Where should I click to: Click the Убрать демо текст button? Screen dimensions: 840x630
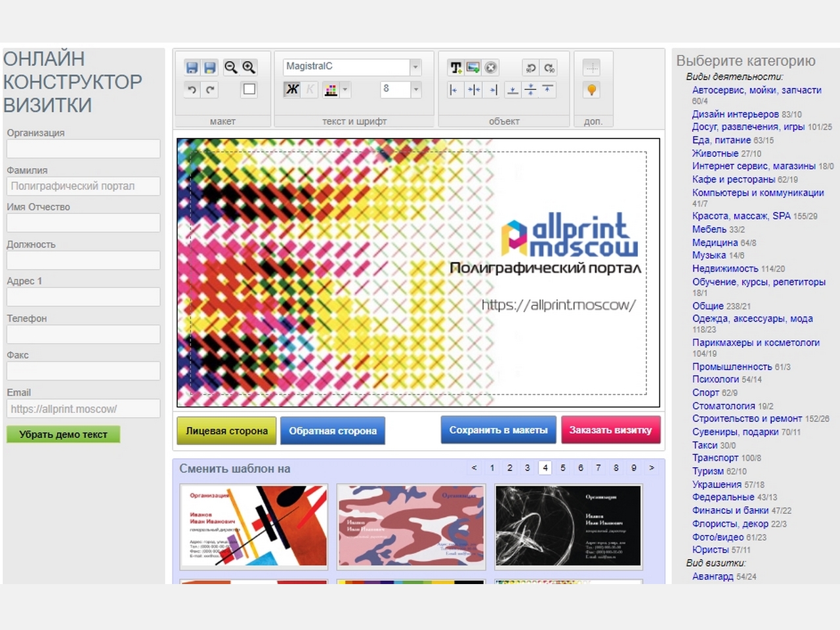click(x=63, y=434)
